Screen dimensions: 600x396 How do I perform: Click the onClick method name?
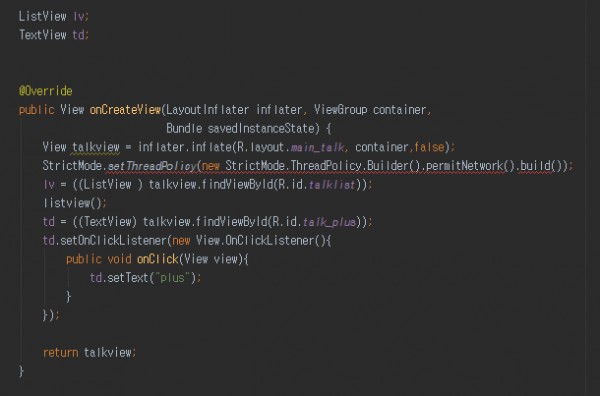click(158, 259)
